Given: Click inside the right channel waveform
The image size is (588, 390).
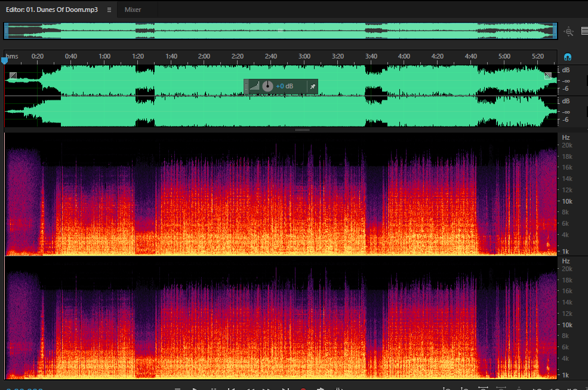Looking at the screenshot, I should tap(281, 112).
